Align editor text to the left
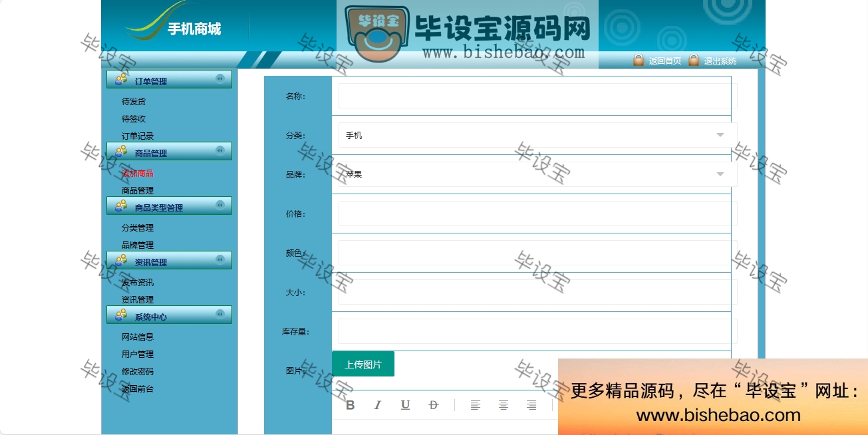 [x=475, y=405]
